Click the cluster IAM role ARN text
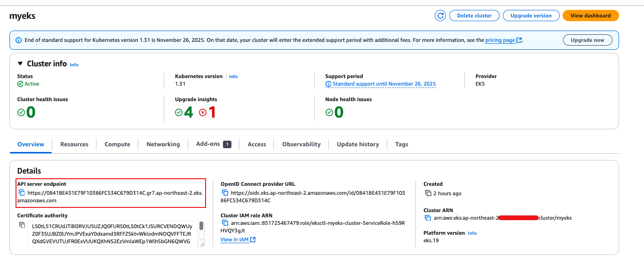 coord(313,227)
